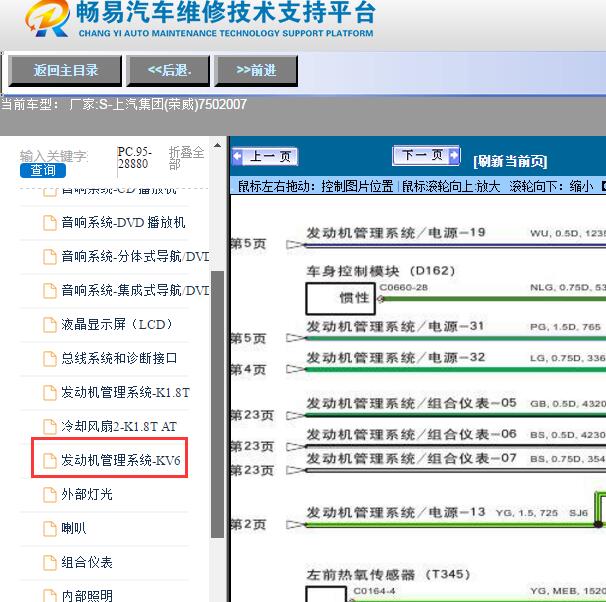Screen dimensions: 606x602
Task: Click the document icon beside 发动机管理系统-KV6
Action: [49, 461]
